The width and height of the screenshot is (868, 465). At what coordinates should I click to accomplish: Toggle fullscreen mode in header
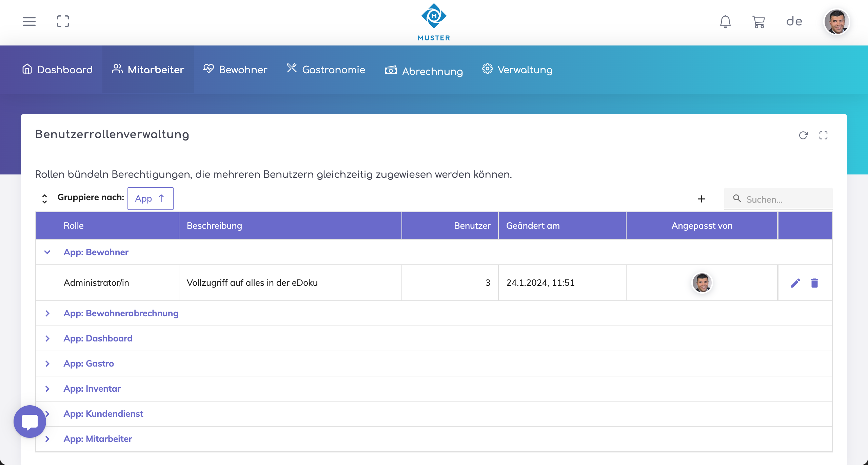(63, 21)
